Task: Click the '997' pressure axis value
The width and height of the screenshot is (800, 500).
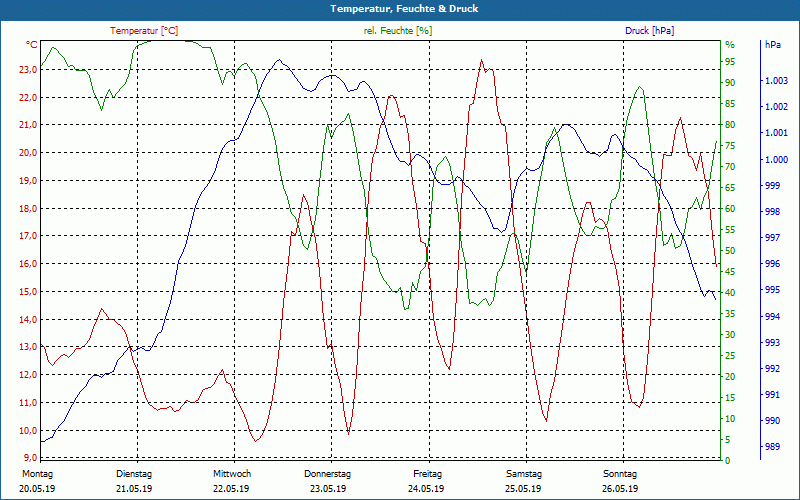Action: [773, 238]
